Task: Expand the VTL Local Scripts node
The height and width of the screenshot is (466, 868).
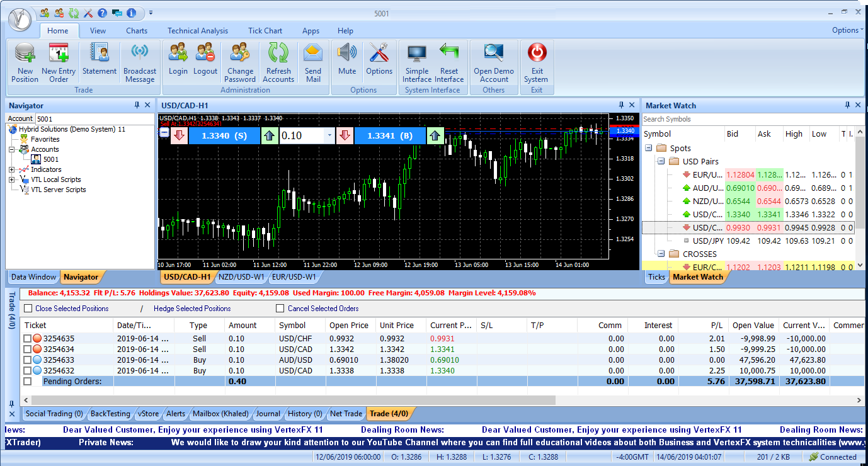Action: (x=12, y=180)
